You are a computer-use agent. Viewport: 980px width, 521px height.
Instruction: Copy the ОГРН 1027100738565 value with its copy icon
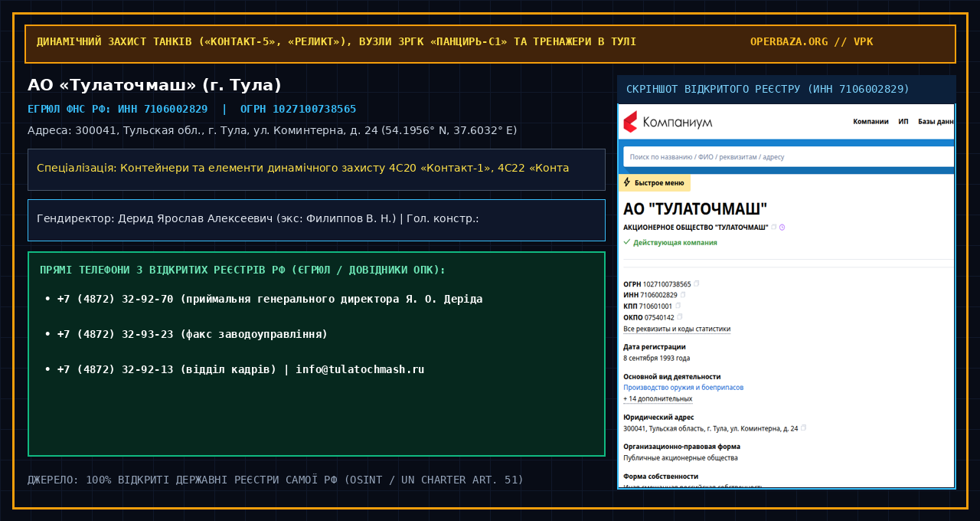(x=697, y=283)
